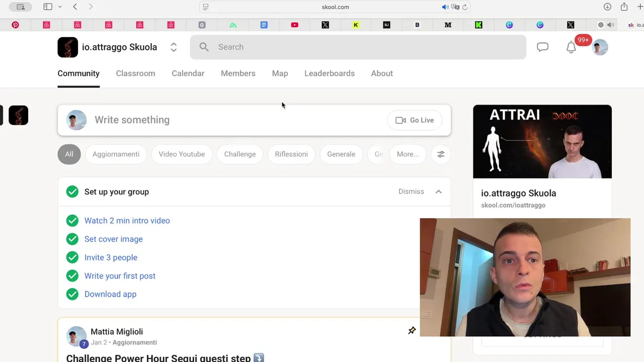Open notifications bell with 99+ badge

(571, 48)
